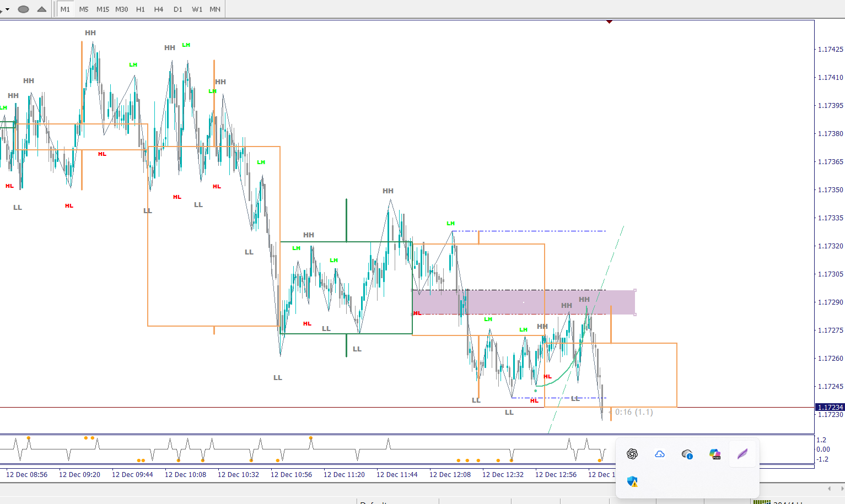Open ChatGPT from the system tray popup
The image size is (845, 504).
(x=632, y=454)
